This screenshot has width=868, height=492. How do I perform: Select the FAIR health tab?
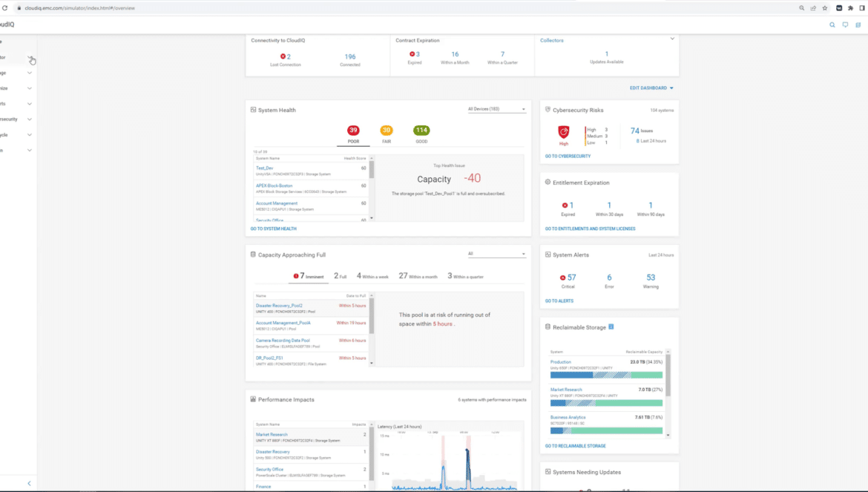(x=387, y=134)
